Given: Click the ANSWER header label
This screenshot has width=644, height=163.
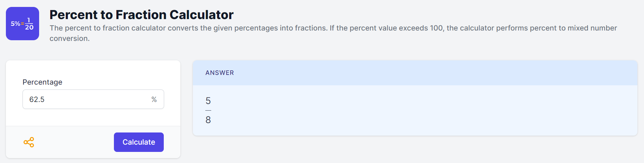Looking at the screenshot, I should pos(220,73).
